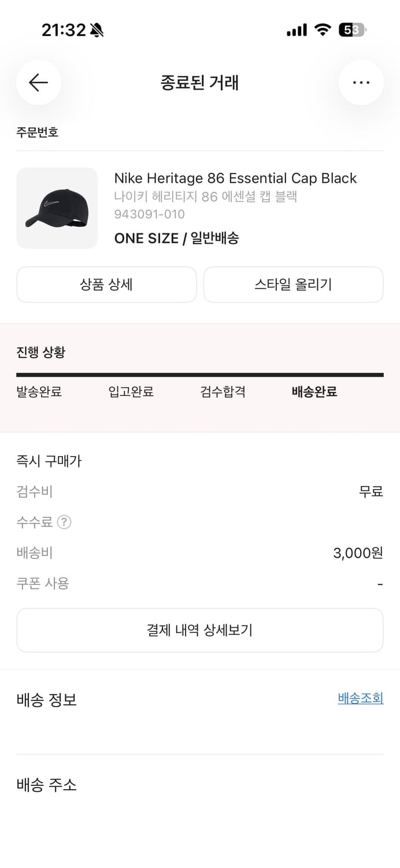Tap the question mark icon beside 수수료
Viewport: 400px width, 868px height.
coord(64,522)
